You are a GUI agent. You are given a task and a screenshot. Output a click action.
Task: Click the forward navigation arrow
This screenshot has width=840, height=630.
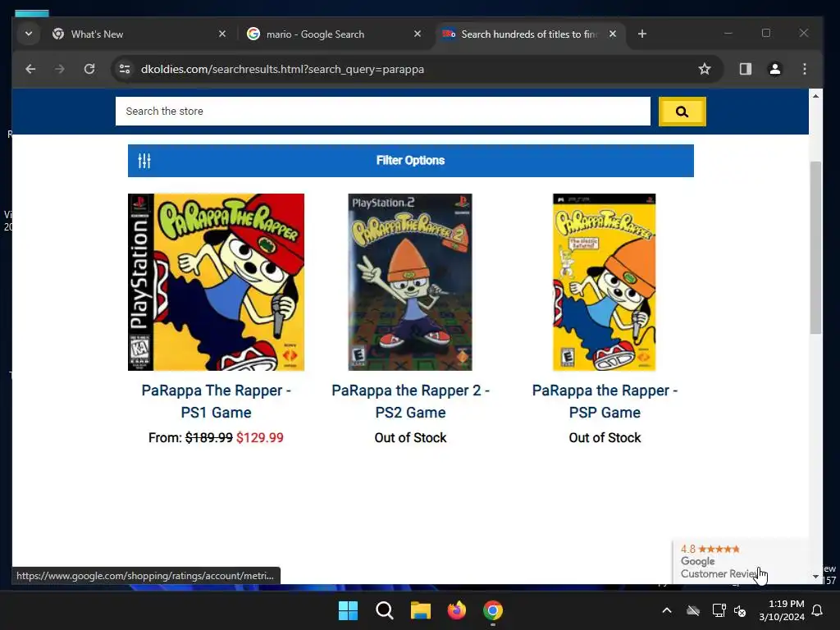59,69
